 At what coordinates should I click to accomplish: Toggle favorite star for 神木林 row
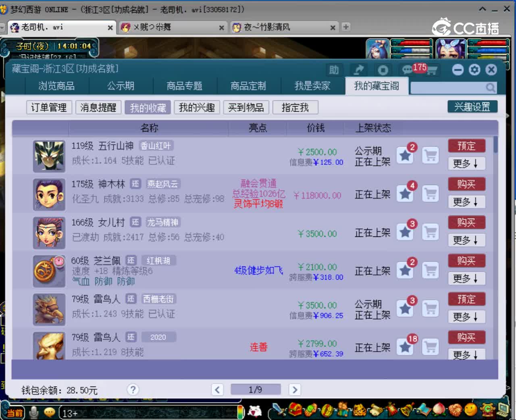pyautogui.click(x=405, y=194)
